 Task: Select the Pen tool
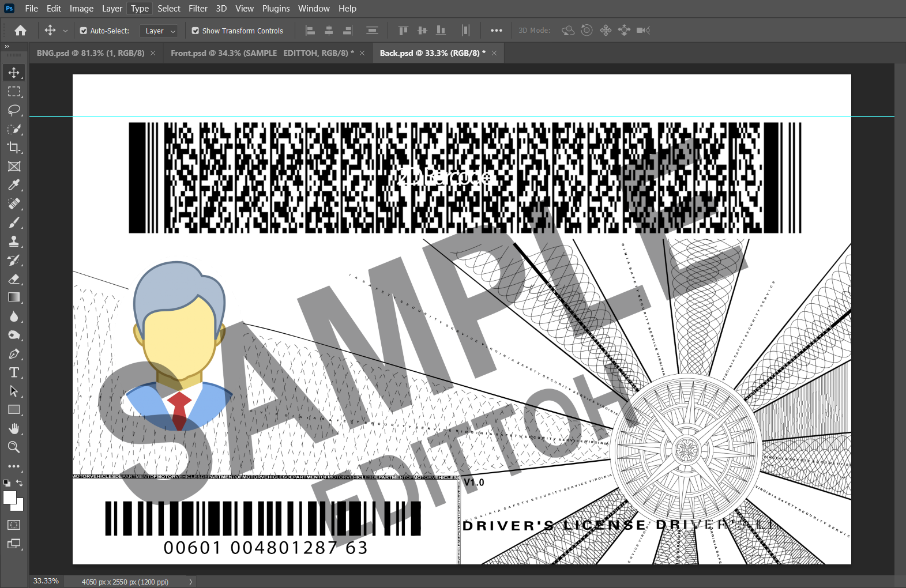coord(14,354)
